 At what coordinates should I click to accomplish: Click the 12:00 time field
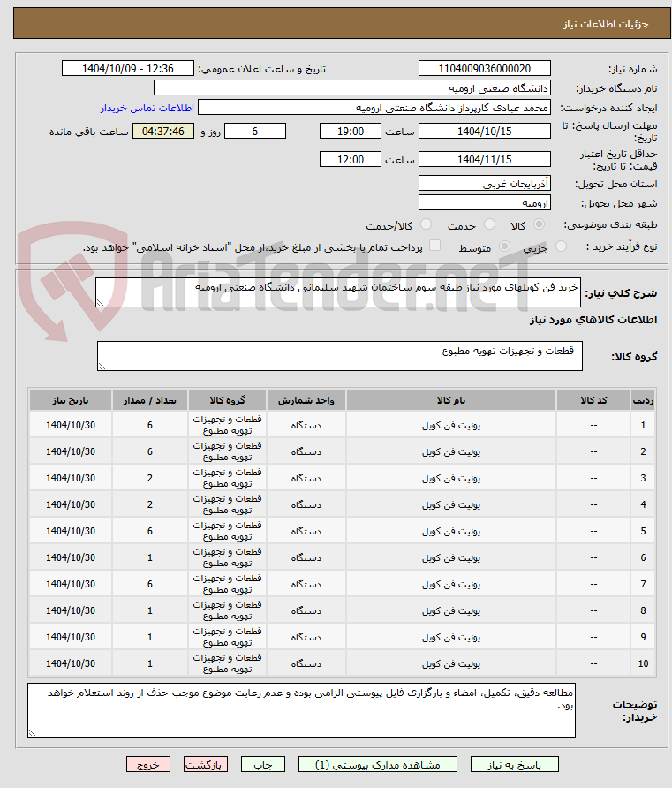point(350,160)
